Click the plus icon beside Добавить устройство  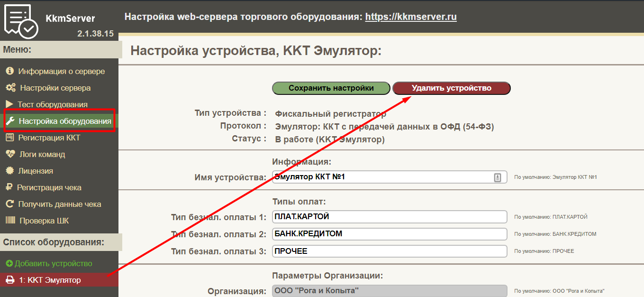coord(9,263)
